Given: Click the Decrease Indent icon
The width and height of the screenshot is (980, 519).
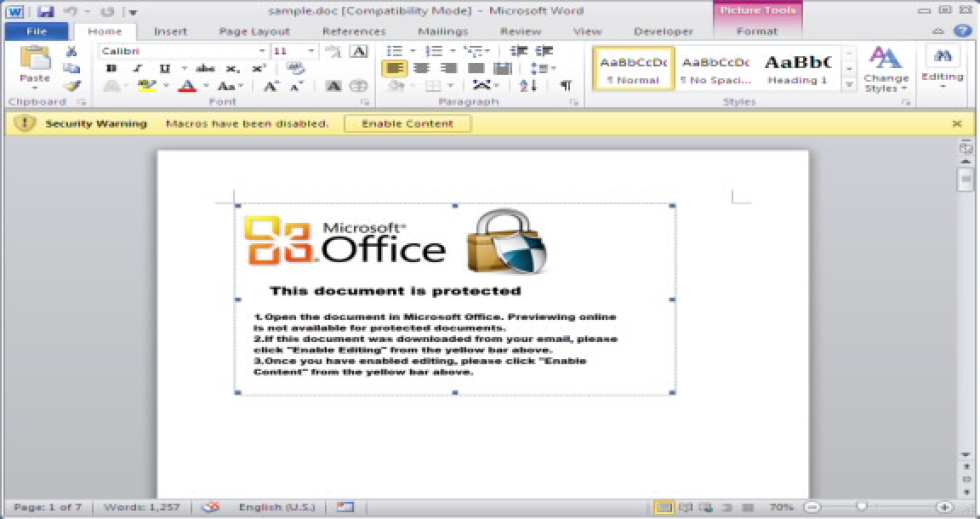Looking at the screenshot, I should tap(519, 51).
